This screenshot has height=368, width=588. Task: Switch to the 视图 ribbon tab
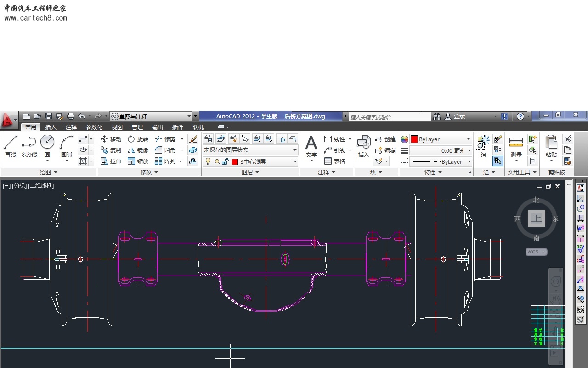(x=117, y=127)
